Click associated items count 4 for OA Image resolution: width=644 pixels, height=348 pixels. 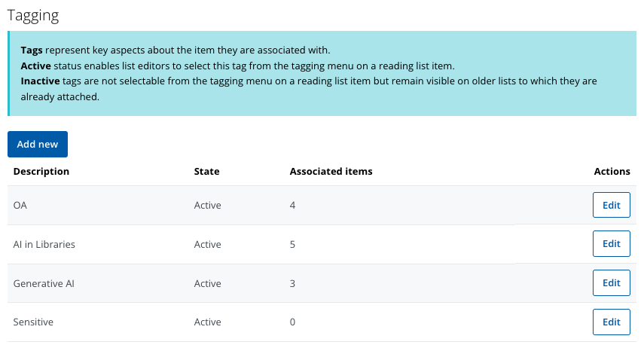(292, 205)
